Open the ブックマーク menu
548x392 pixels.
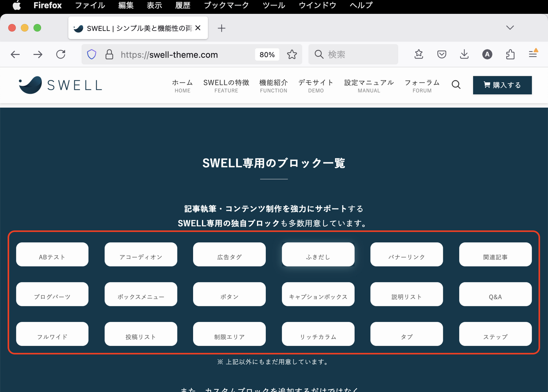pyautogui.click(x=226, y=5)
